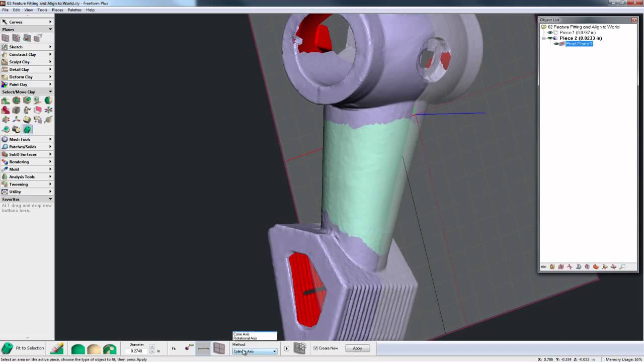Expand the Patches/Solids palette
Screen dimensions: 644x362
click(x=27, y=147)
